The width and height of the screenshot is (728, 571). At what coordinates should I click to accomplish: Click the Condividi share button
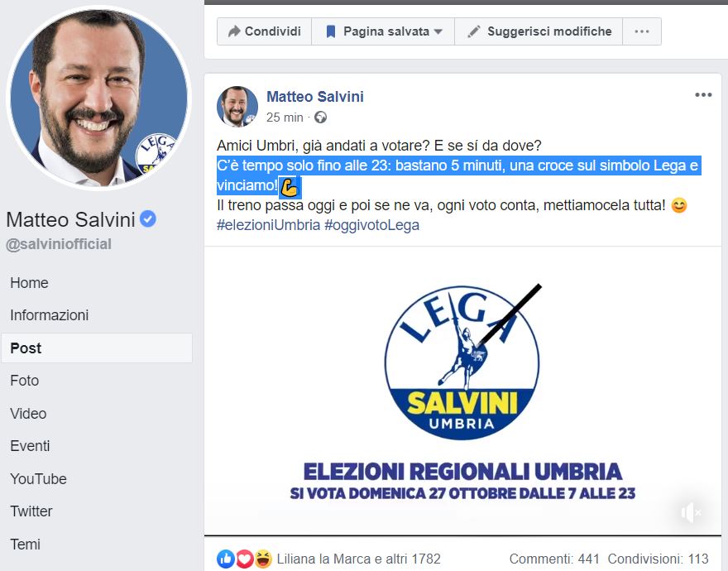(264, 31)
